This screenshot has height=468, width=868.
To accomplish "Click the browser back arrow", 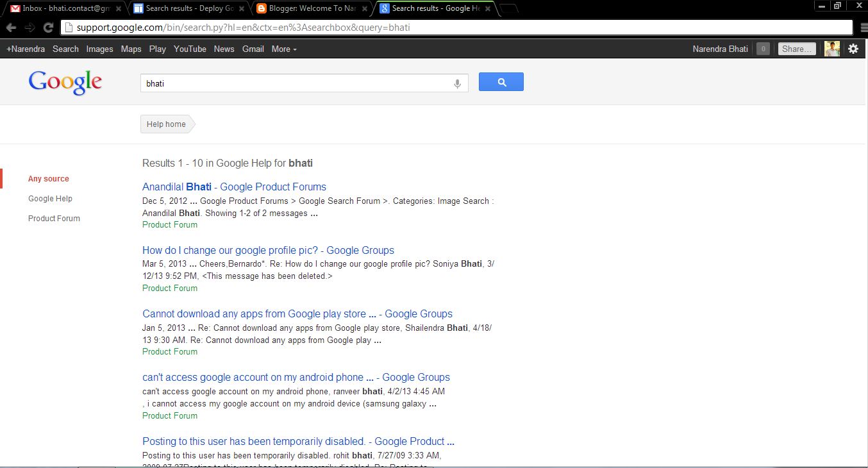I will click(11, 28).
